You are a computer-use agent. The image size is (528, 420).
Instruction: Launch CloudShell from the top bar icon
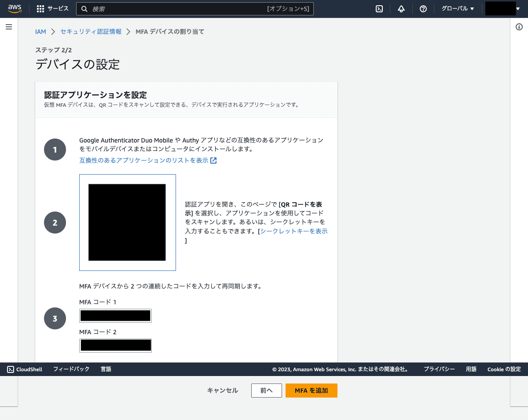[379, 9]
